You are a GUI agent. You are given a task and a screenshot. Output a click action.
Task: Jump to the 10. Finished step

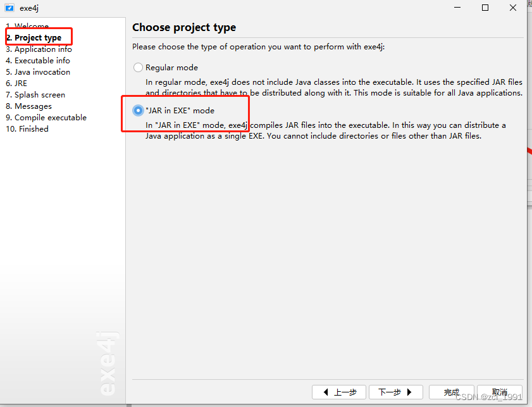(x=27, y=129)
